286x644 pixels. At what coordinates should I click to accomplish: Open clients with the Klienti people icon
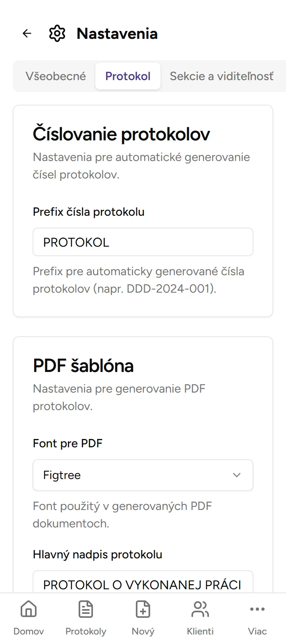pyautogui.click(x=200, y=609)
